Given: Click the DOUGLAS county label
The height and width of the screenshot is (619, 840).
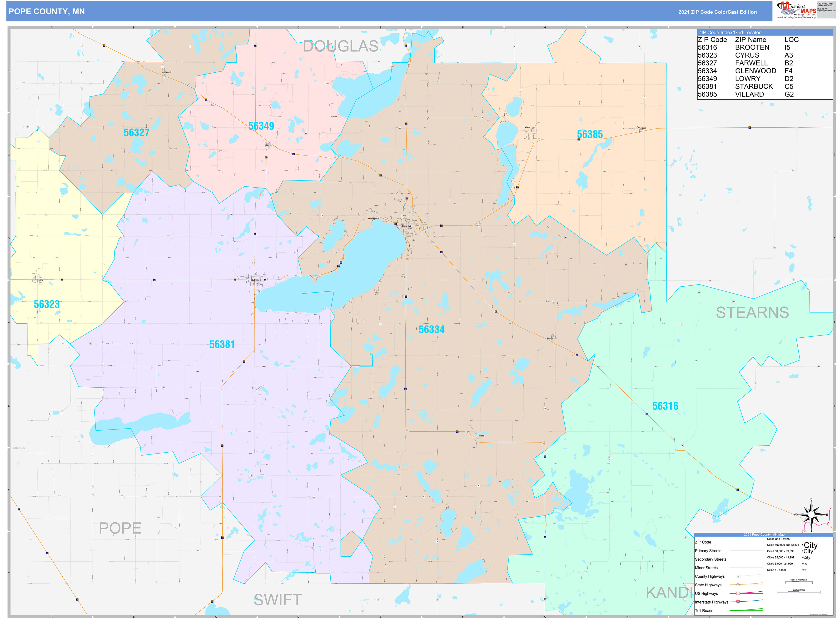Looking at the screenshot, I should click(340, 46).
